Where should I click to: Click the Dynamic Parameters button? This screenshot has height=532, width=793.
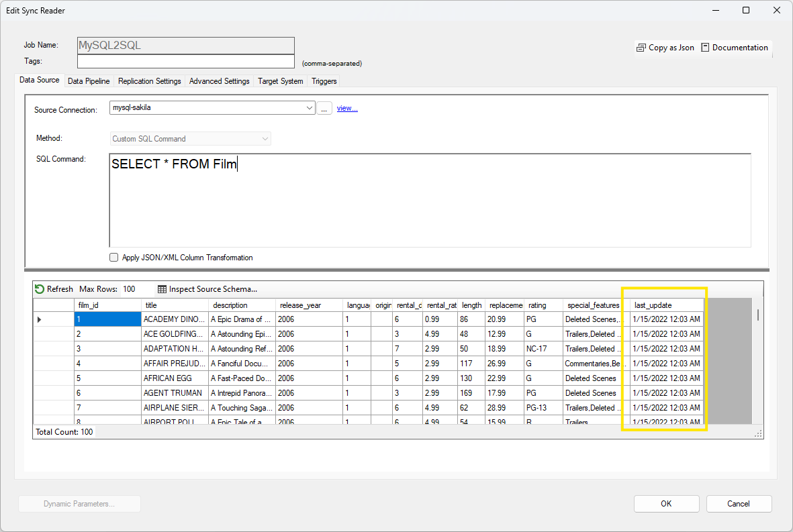pyautogui.click(x=79, y=504)
